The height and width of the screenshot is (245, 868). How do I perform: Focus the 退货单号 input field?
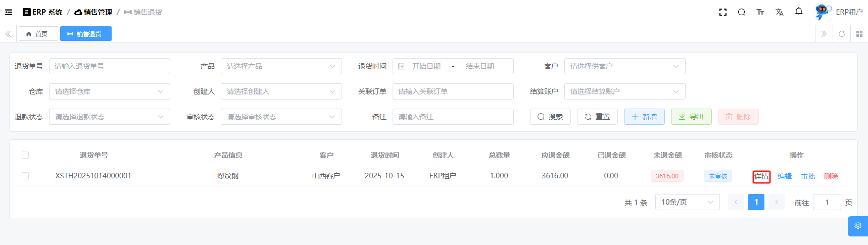(x=109, y=66)
